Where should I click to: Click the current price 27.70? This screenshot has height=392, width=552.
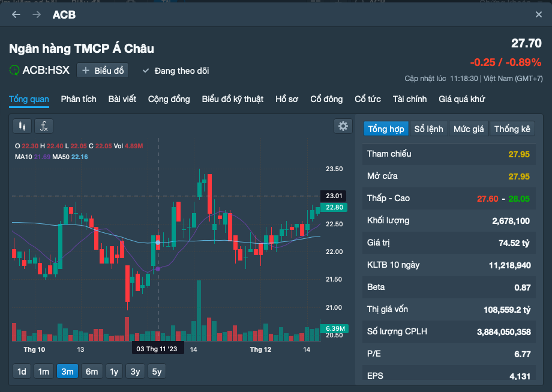coord(526,43)
